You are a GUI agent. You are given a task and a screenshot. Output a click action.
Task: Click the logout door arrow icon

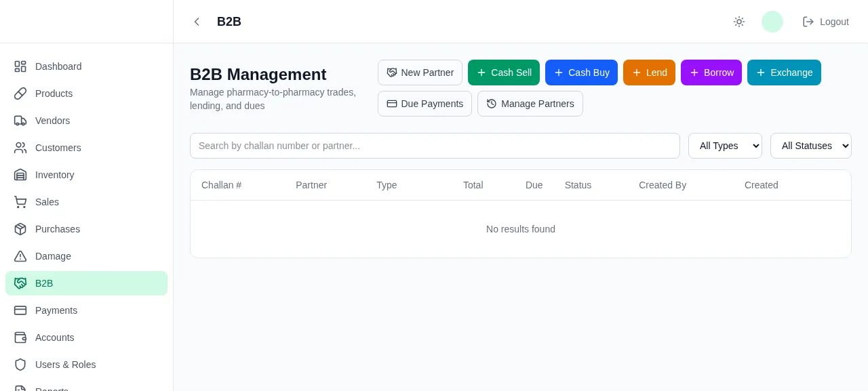tap(808, 22)
